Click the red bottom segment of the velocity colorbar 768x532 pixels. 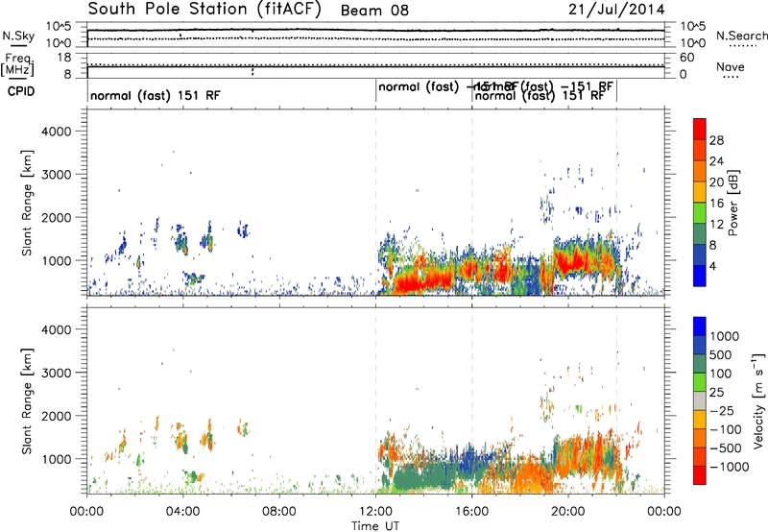(x=700, y=475)
